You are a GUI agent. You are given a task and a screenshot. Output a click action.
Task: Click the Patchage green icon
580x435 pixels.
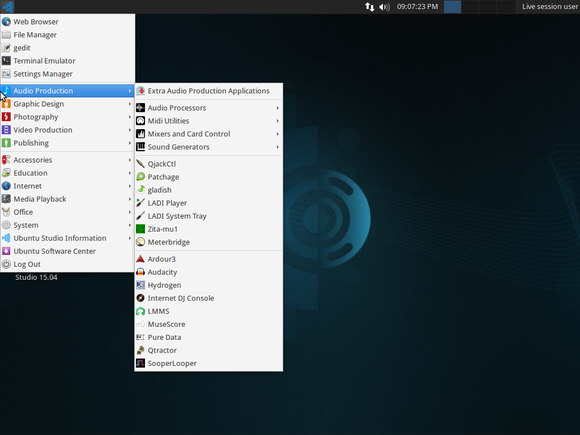coord(140,177)
